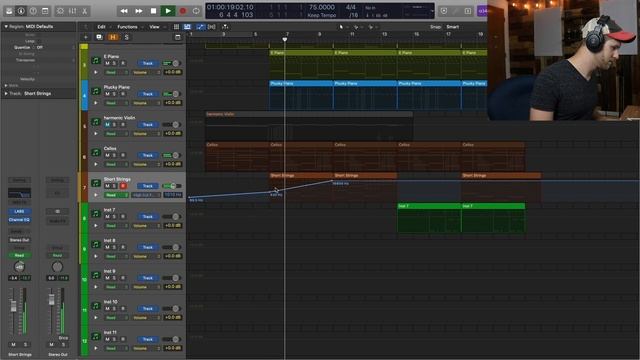Click the Inst 7 track instrument icon
The width and height of the screenshot is (640, 360).
tap(96, 213)
